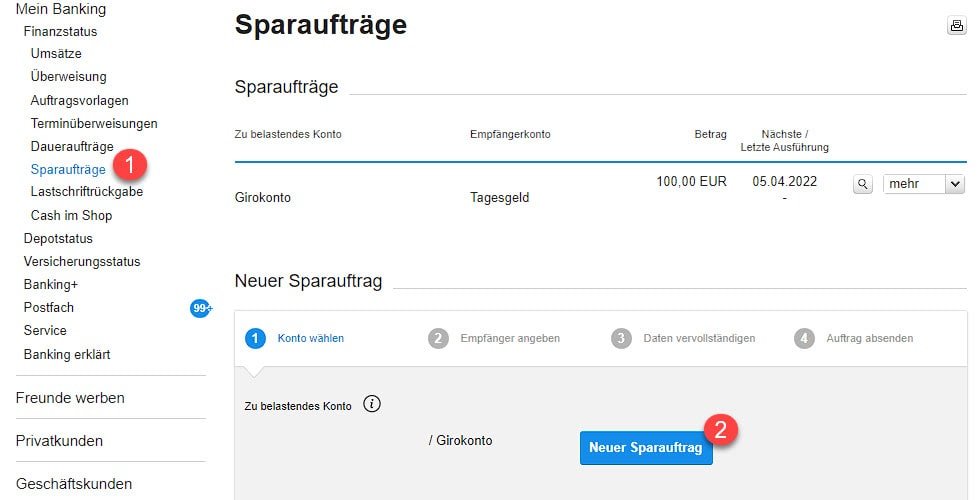Click the print page icon
Screen dimensions: 979x500
(957, 26)
